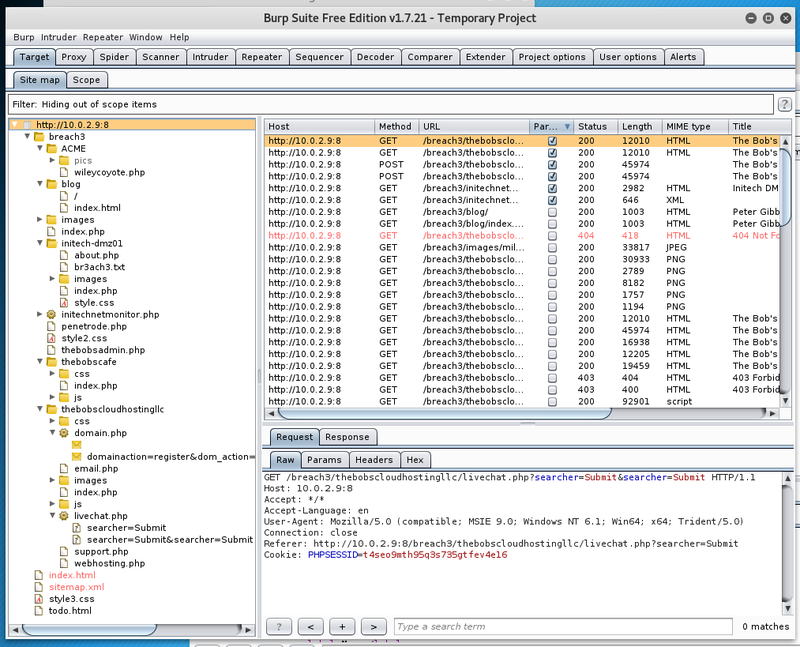800x647 pixels.
Task: Toggle the Params checkbox in the first table row
Action: coord(552,141)
